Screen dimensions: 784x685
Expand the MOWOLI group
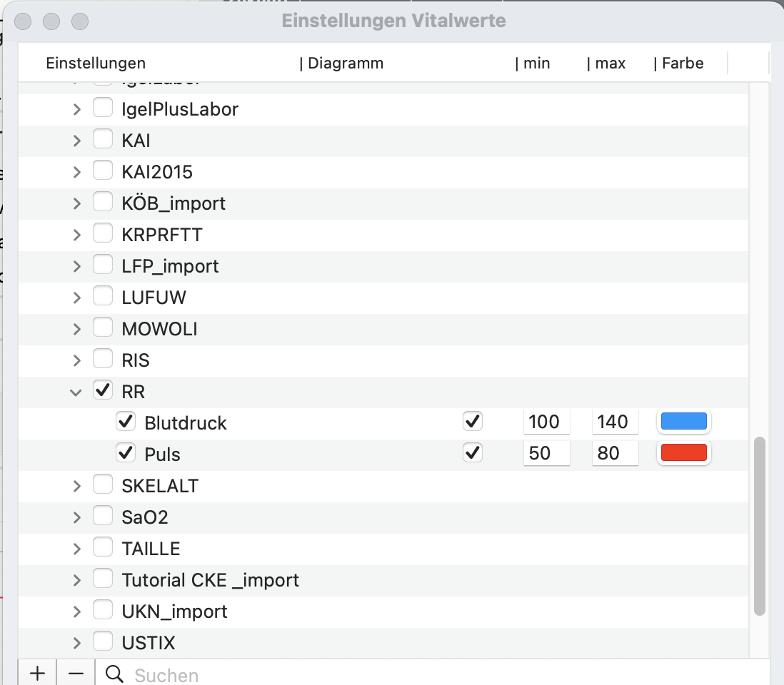pyautogui.click(x=76, y=329)
